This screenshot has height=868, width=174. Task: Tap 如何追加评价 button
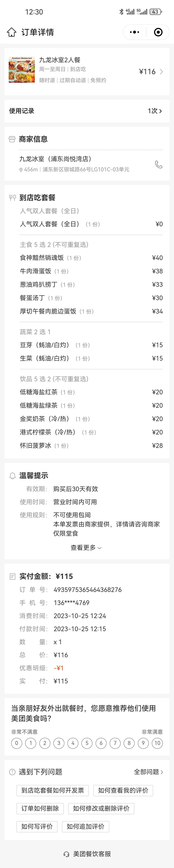point(86,826)
